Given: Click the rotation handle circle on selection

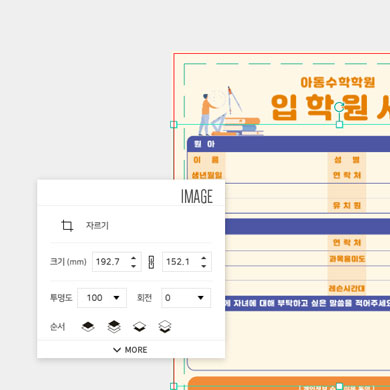Looking at the screenshot, I should pos(339,107).
